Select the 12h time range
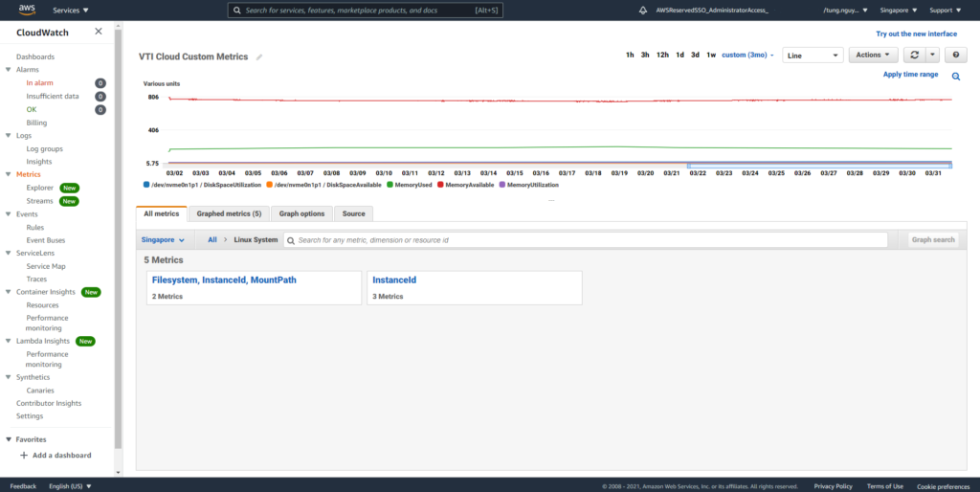 click(x=662, y=55)
